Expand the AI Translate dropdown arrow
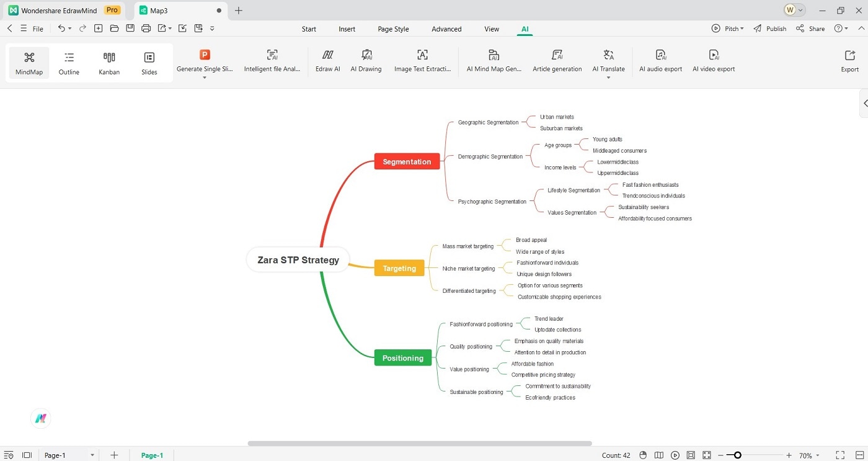The image size is (868, 461). tap(608, 78)
